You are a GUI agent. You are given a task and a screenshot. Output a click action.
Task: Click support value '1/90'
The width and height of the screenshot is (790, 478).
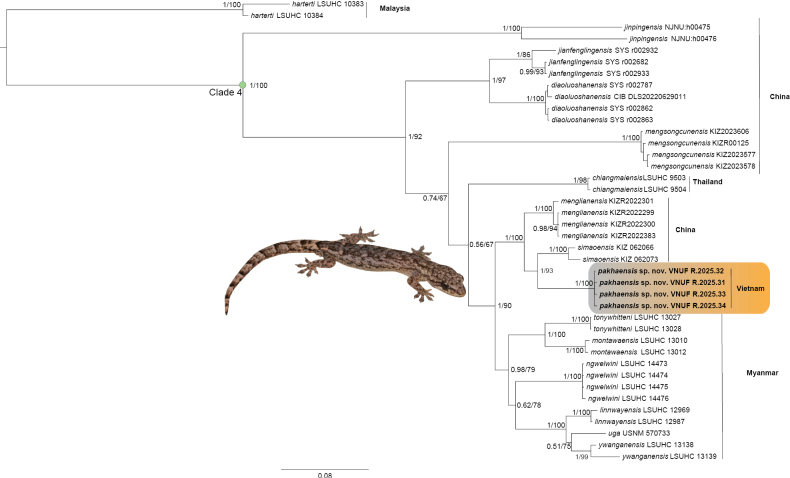click(504, 306)
